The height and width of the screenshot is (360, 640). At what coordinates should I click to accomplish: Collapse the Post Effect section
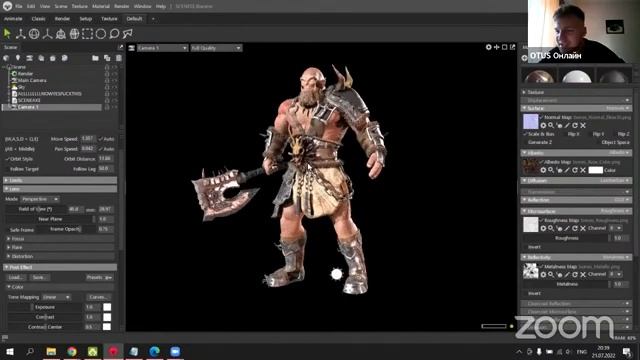click(x=60, y=267)
